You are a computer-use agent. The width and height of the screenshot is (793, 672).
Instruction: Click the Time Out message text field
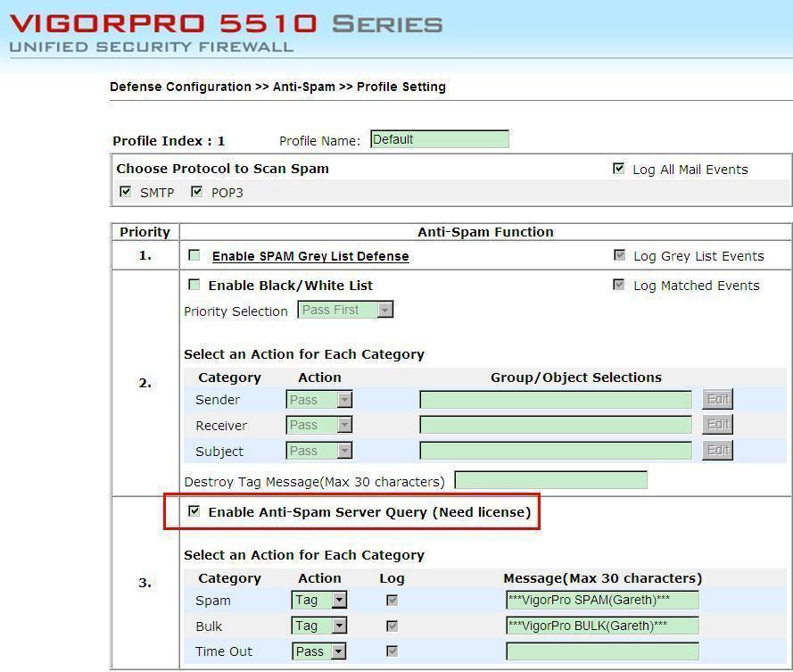602,651
